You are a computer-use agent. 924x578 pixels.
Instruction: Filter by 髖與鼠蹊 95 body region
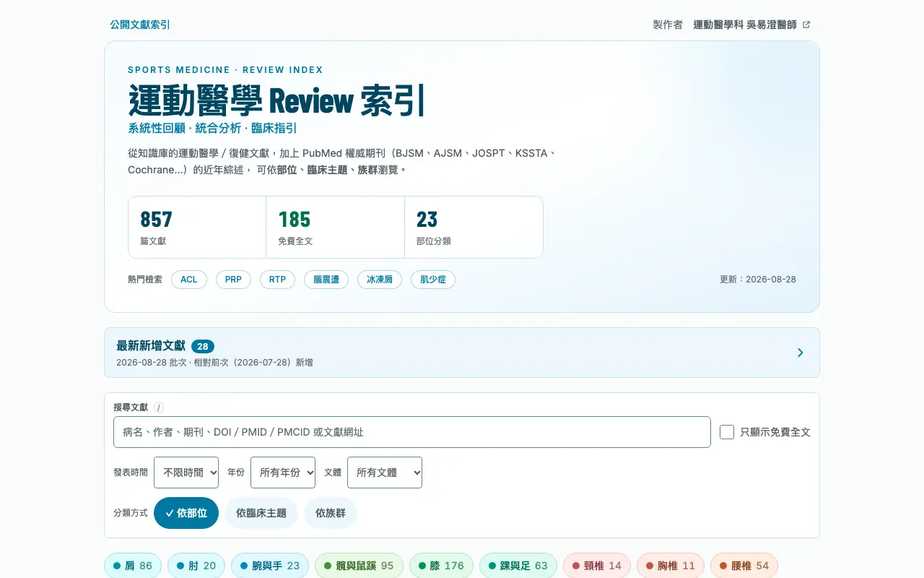click(359, 566)
